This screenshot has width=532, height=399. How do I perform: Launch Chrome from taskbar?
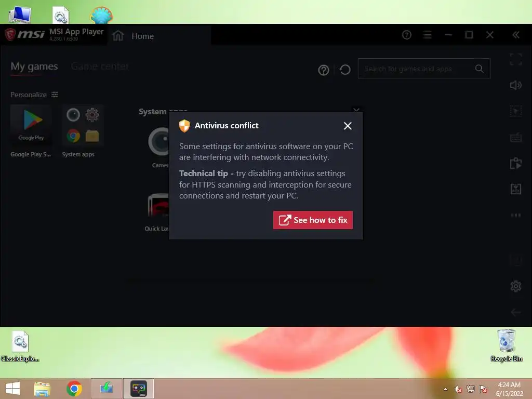coord(74,389)
